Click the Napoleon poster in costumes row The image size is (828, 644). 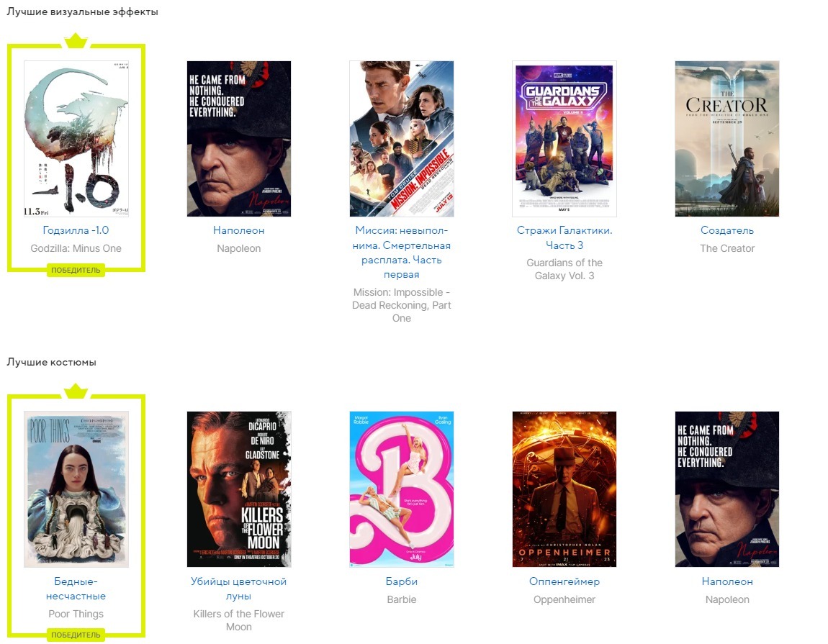[727, 489]
